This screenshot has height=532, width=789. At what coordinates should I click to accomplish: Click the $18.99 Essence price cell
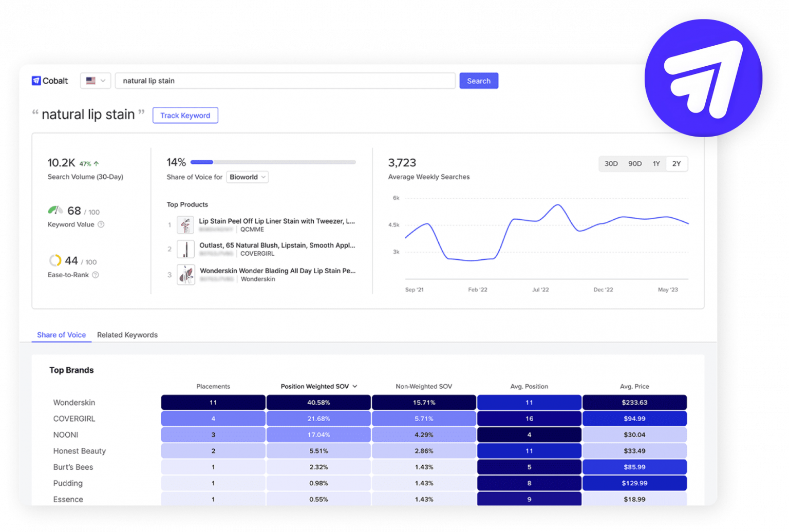point(634,499)
